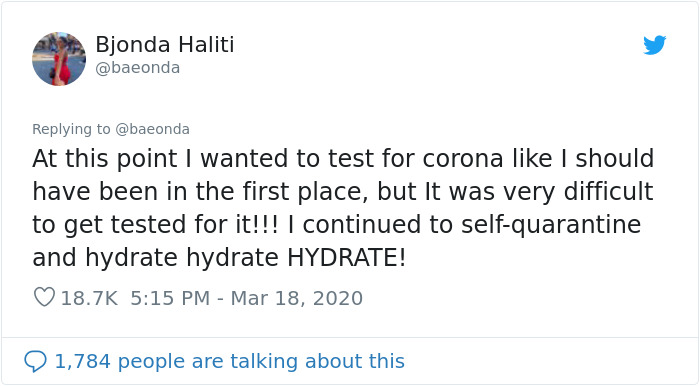Click the Twitter bird logo
Screen dimensions: 700x386
(x=654, y=45)
